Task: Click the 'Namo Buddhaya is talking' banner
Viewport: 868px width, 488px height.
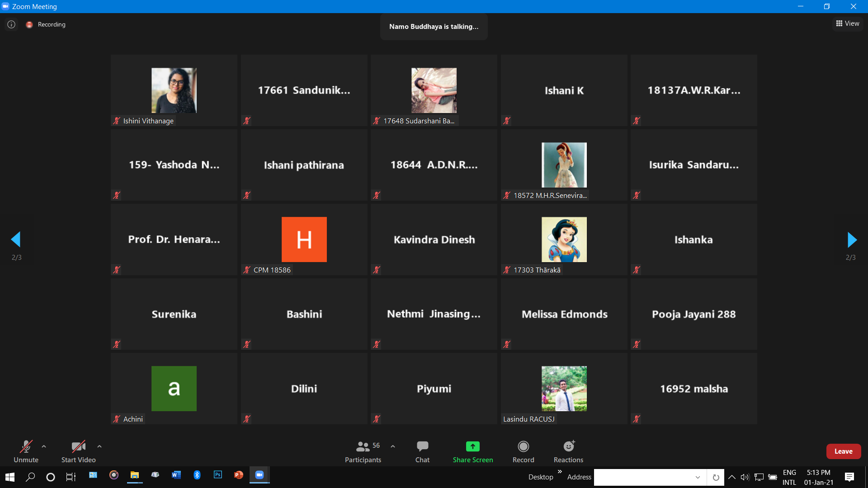Action: (434, 27)
